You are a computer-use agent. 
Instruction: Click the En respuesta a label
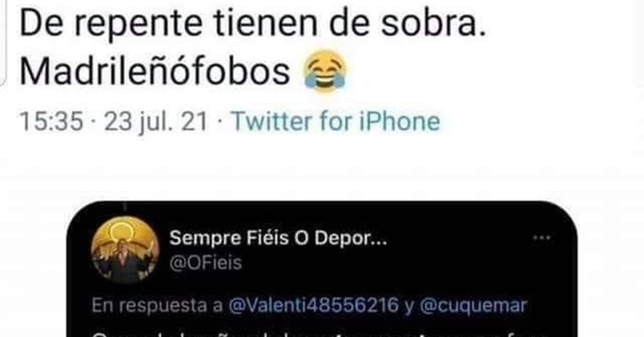point(157,305)
